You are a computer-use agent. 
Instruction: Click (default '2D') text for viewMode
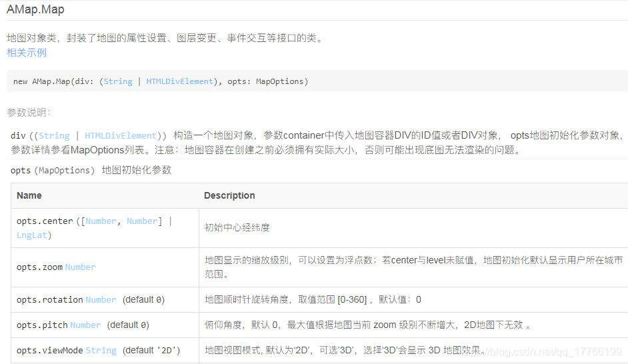pyautogui.click(x=151, y=351)
